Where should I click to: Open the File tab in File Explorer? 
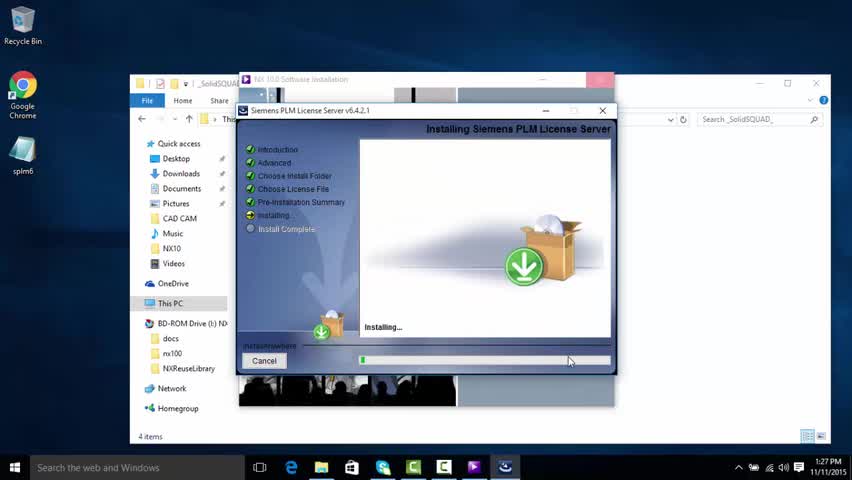pyautogui.click(x=147, y=101)
